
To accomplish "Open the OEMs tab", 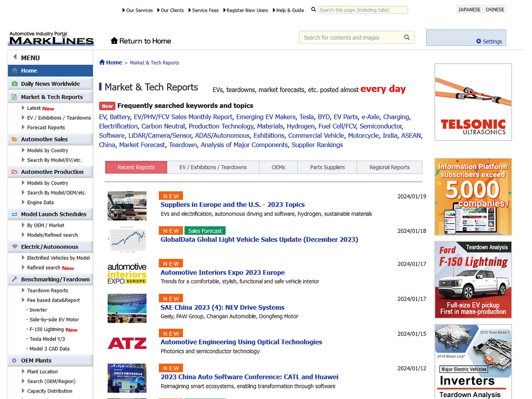I will [278, 167].
